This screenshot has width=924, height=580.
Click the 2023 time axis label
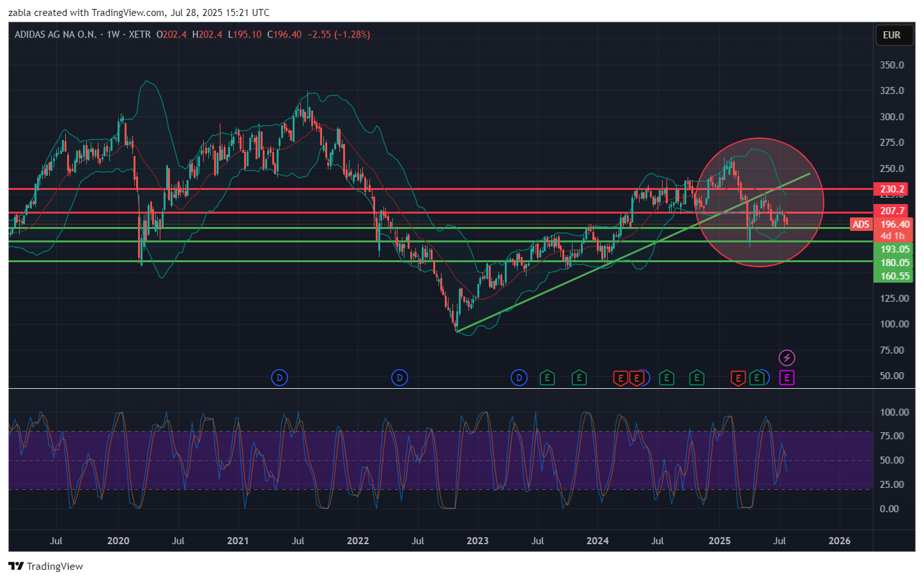coord(477,541)
